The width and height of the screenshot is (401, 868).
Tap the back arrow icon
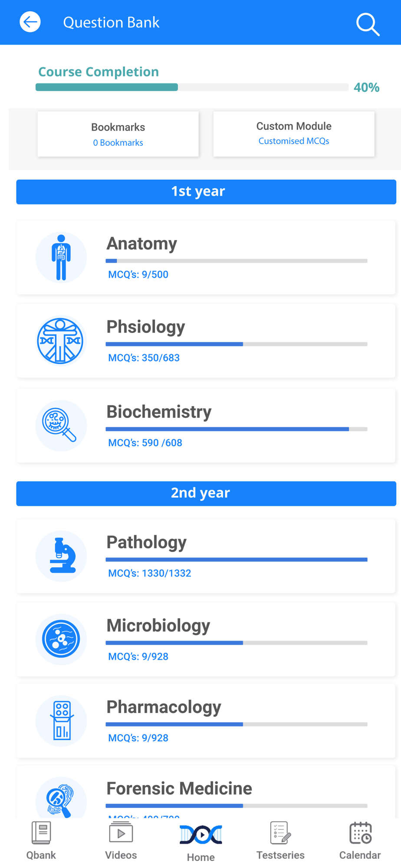30,22
